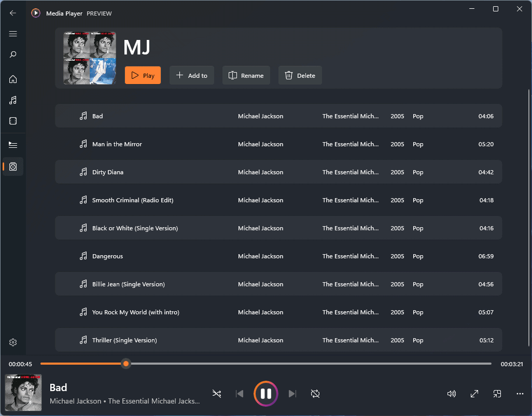532x416 pixels.
Task: Click music note icon beside Bad
Action: 83,116
